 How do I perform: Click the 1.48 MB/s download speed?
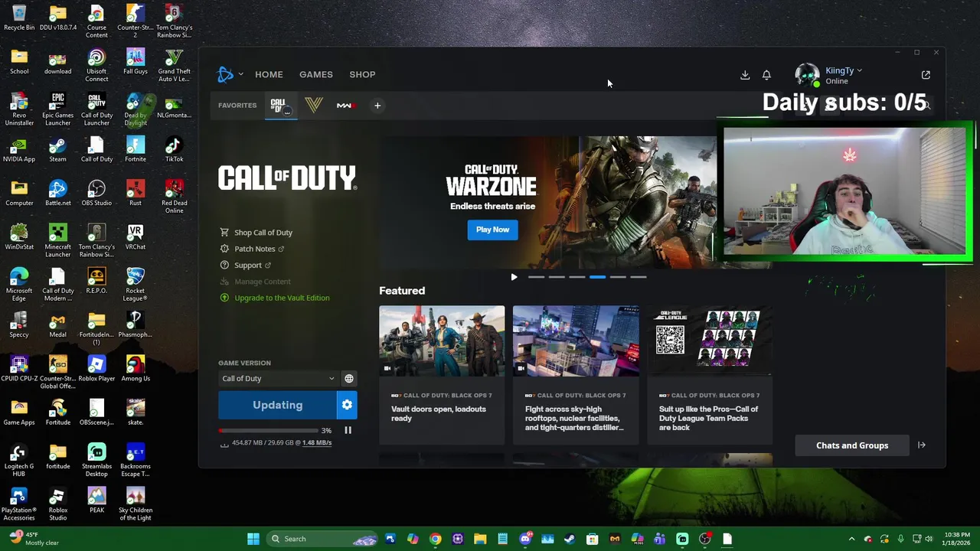317,443
